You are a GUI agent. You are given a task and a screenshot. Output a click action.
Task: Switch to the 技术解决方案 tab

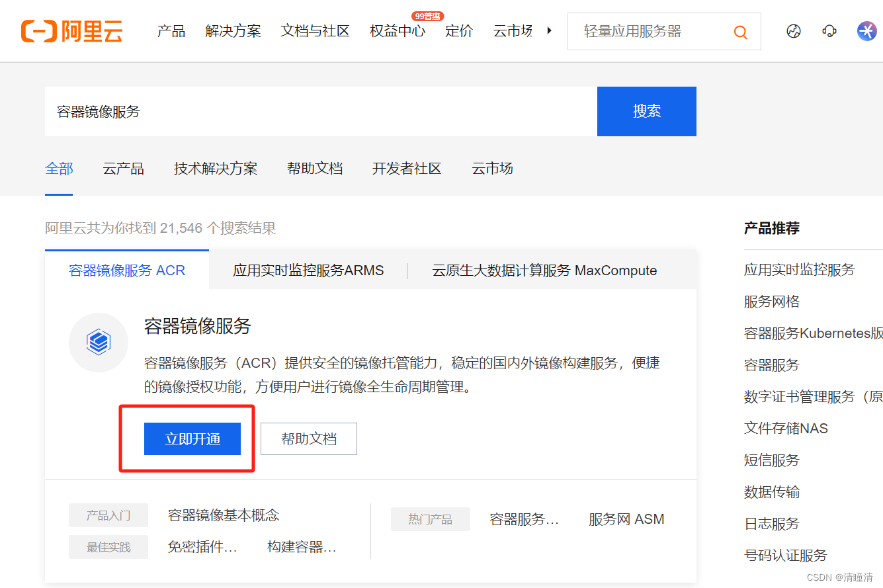coord(216,169)
